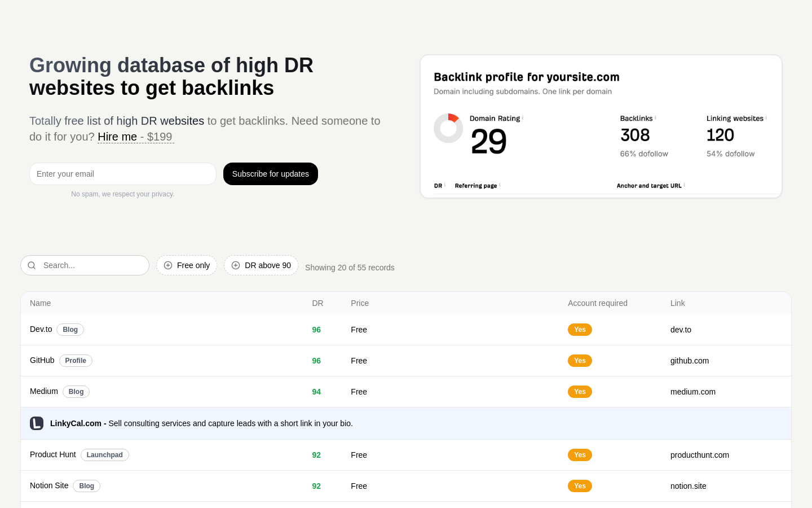Toggle the Free only filter

click(187, 265)
